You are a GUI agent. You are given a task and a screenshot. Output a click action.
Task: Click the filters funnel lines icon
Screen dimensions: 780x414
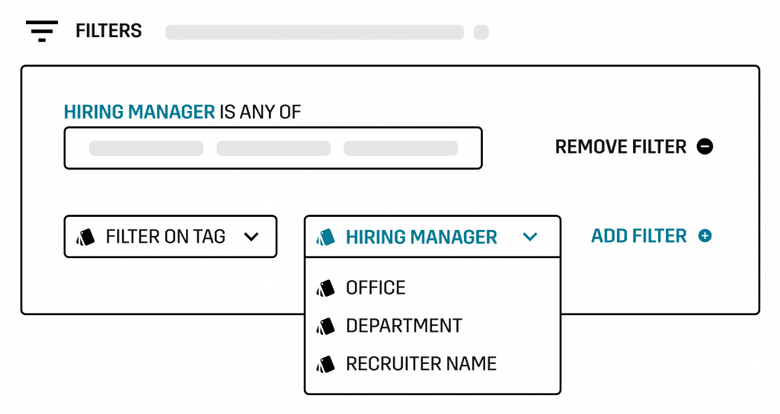[x=42, y=31]
